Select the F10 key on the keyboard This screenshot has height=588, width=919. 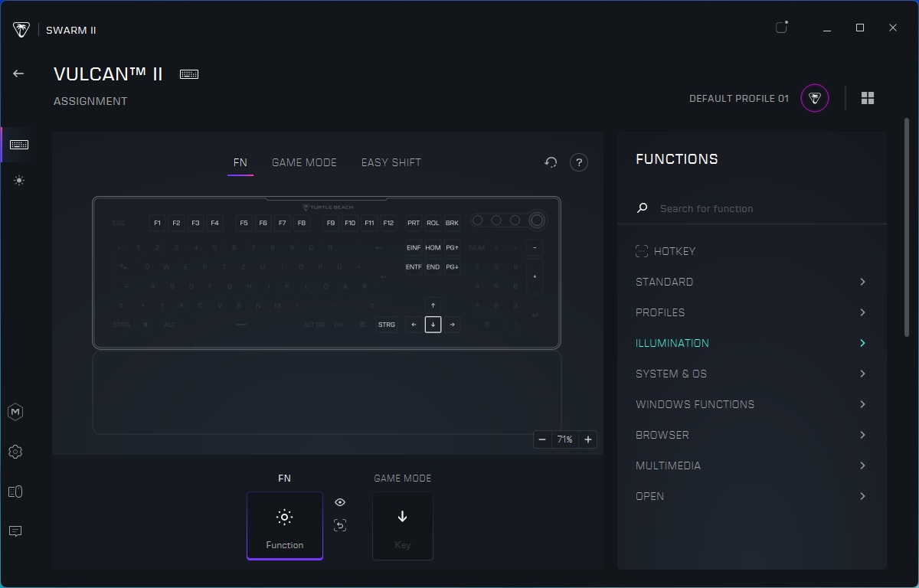[x=350, y=223]
